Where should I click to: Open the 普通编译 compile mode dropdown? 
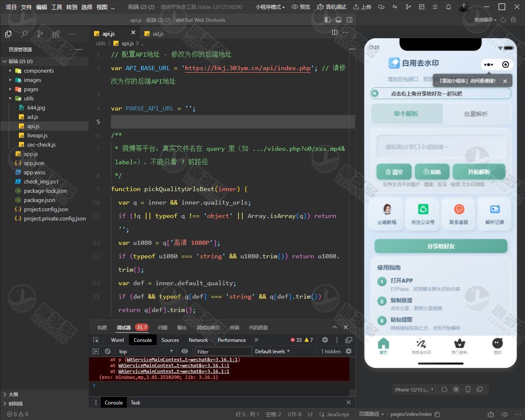(x=485, y=20)
